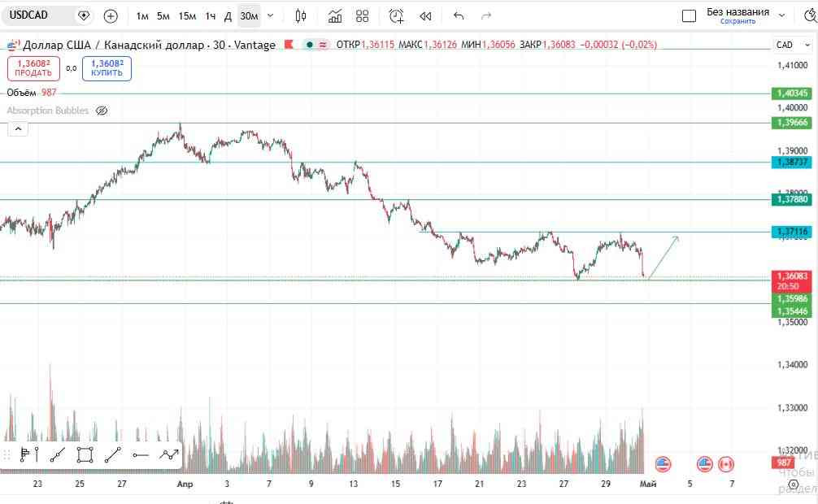Viewport: 818px width, 504px height.
Task: Select the 1ч timeframe
Action: [x=211, y=16]
